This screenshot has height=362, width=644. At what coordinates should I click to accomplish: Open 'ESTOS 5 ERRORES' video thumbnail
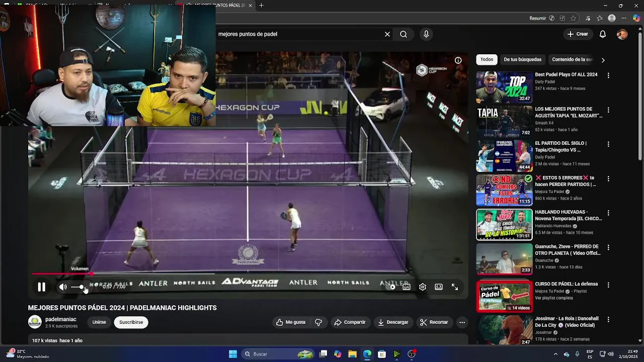point(504,190)
